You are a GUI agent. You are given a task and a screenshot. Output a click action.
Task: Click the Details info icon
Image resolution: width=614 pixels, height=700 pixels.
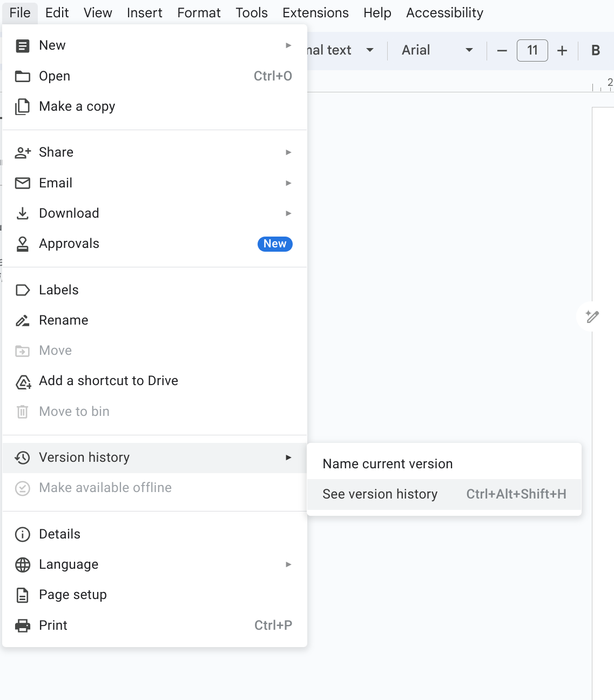23,535
